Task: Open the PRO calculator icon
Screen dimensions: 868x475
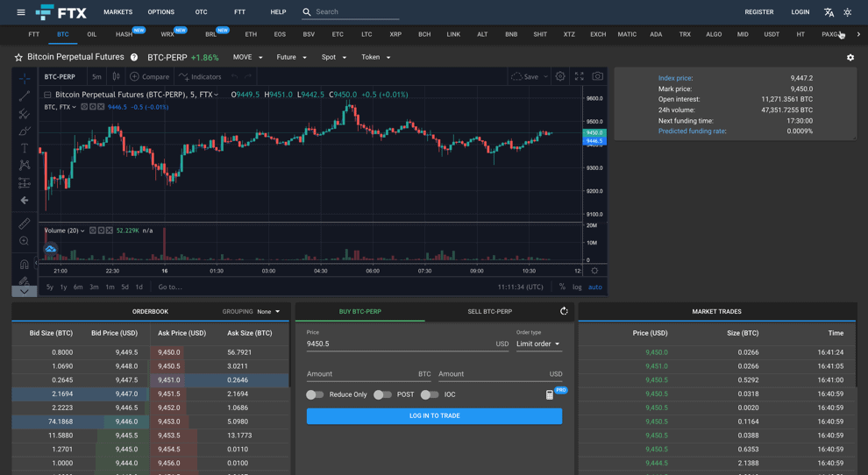Action: [550, 394]
